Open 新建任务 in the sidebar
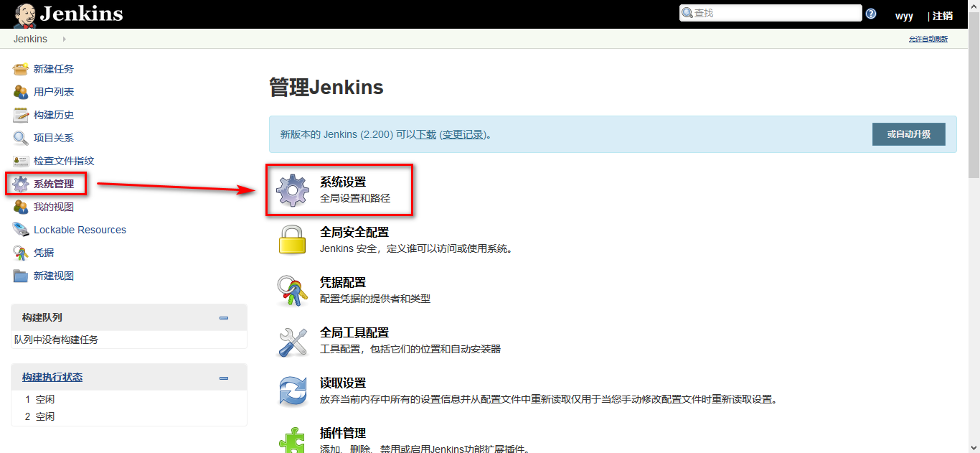Screen dimensions: 980x453 [54, 69]
